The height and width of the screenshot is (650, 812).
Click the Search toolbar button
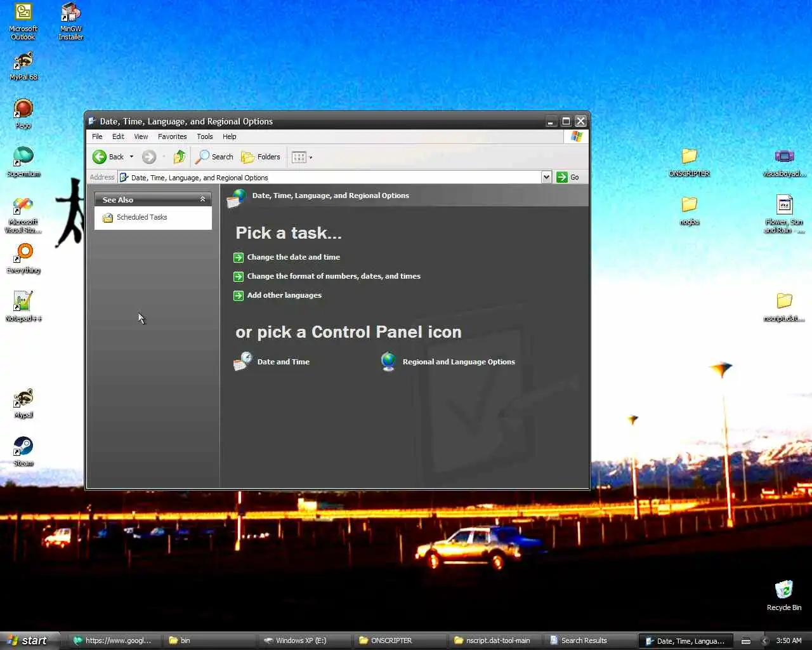coord(214,157)
